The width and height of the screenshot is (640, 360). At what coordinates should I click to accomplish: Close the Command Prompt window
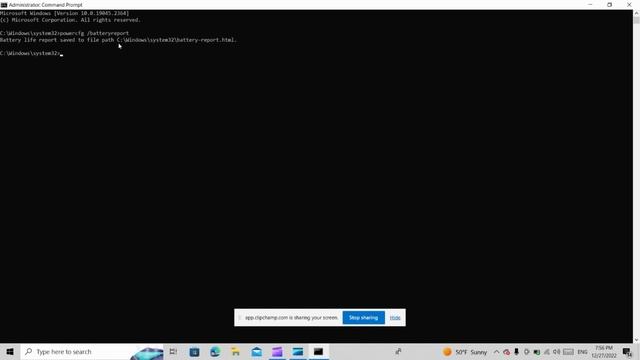point(629,5)
